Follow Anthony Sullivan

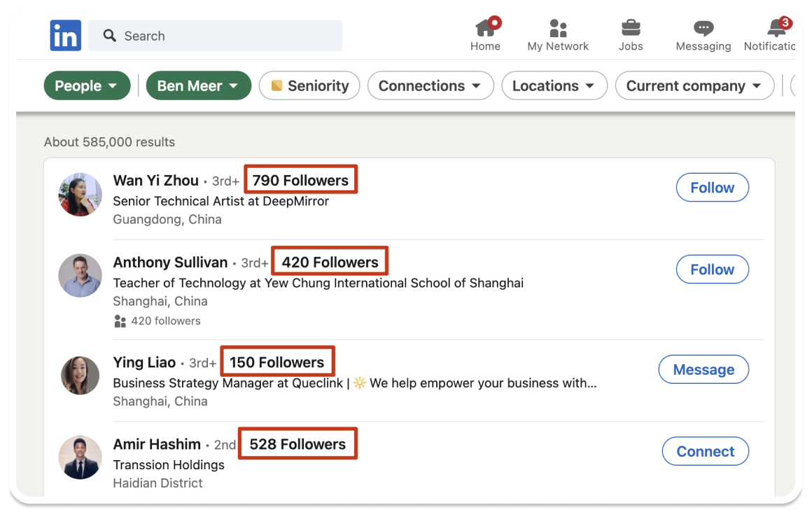coord(712,270)
